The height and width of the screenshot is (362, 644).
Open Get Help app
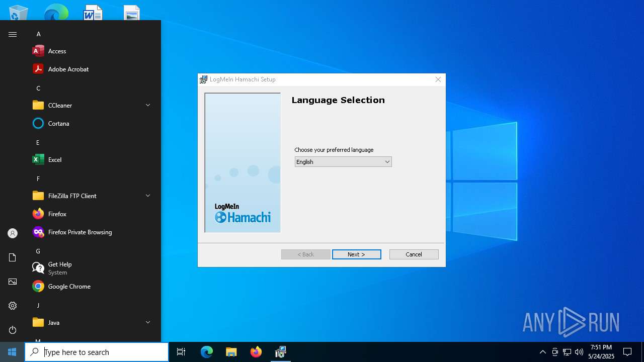coord(93,268)
